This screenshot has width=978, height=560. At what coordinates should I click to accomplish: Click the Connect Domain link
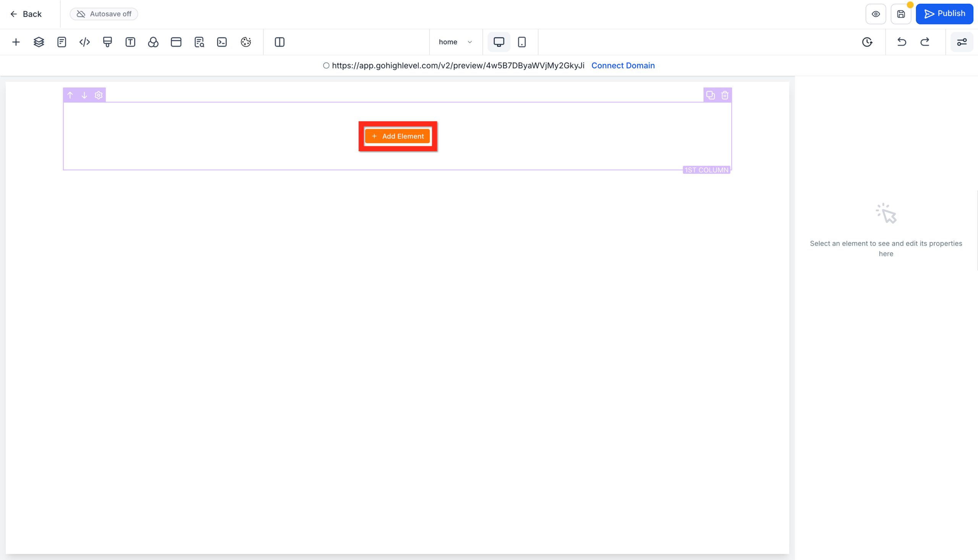click(x=623, y=65)
